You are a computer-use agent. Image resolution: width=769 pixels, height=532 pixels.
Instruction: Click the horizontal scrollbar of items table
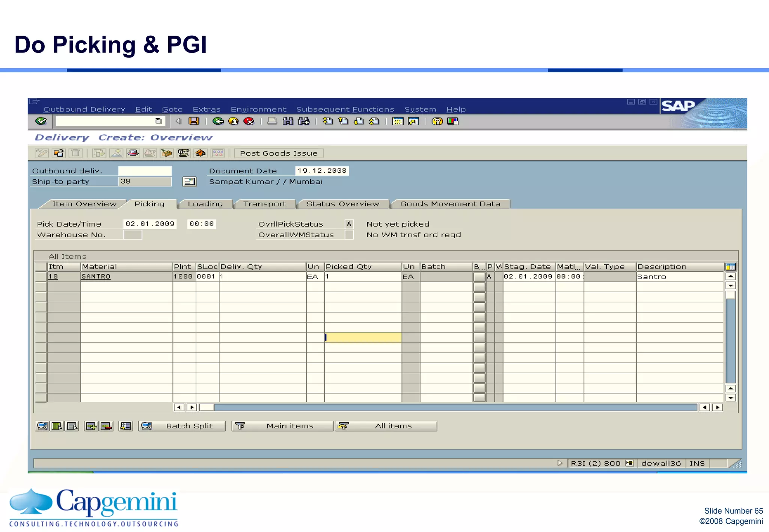[448, 407]
